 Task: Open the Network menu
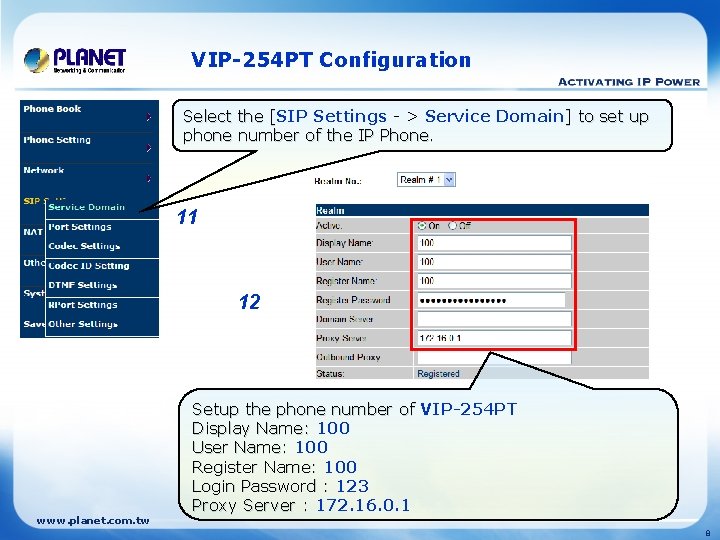pos(44,170)
